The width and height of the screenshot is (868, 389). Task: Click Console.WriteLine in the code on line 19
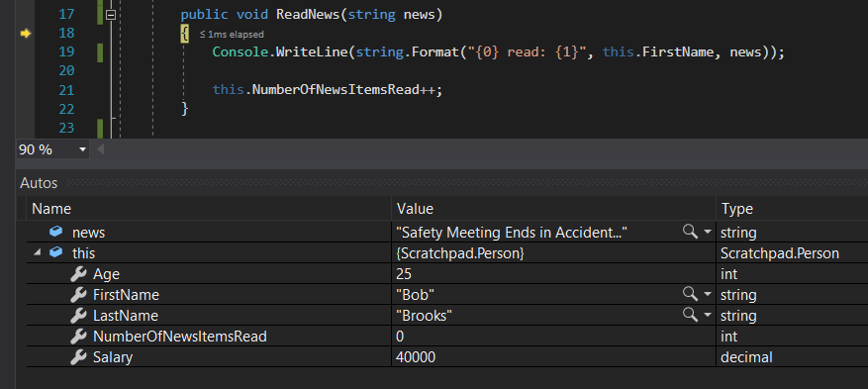coord(280,52)
